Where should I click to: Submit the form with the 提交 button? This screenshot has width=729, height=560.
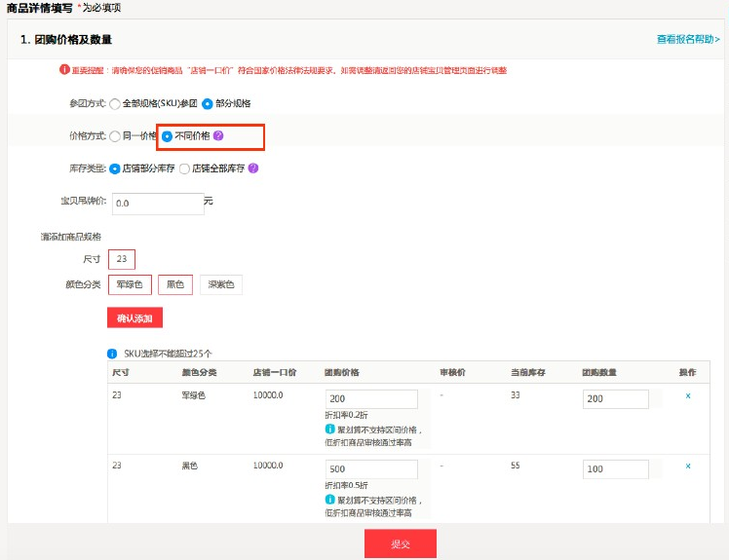click(x=400, y=543)
